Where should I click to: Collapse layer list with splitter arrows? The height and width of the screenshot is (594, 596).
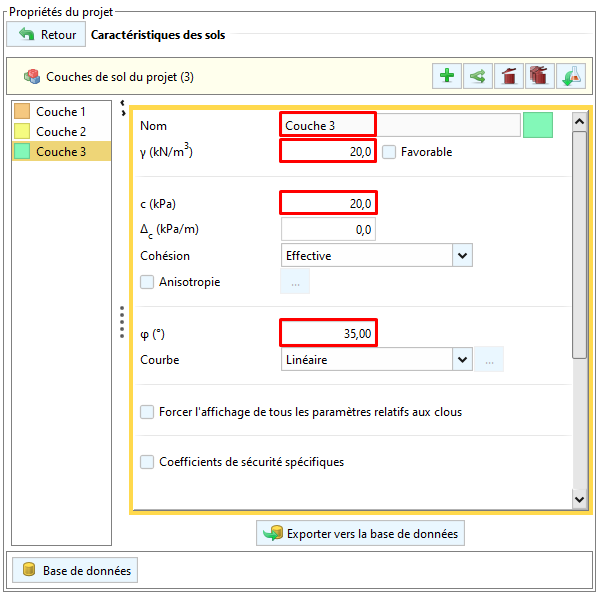pos(122,108)
